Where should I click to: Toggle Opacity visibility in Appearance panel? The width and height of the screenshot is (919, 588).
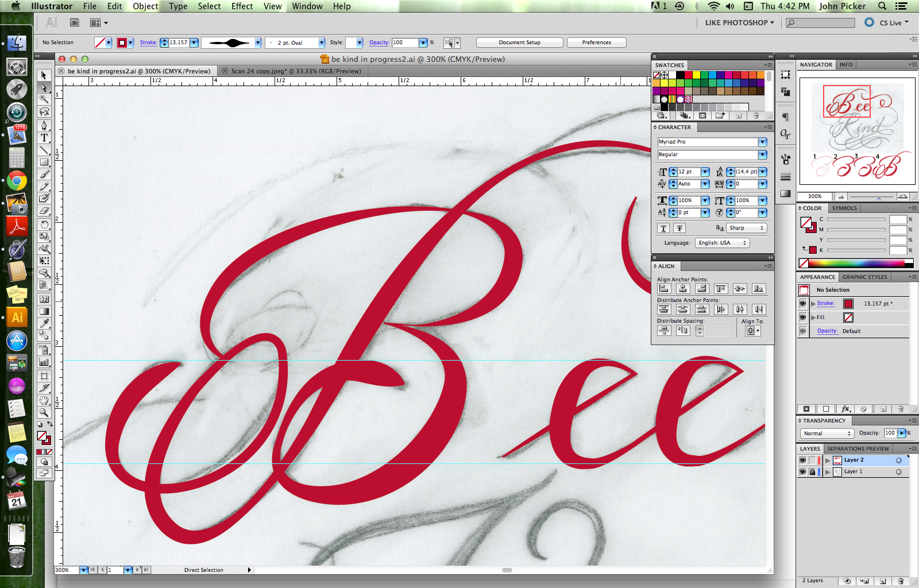pyautogui.click(x=803, y=331)
